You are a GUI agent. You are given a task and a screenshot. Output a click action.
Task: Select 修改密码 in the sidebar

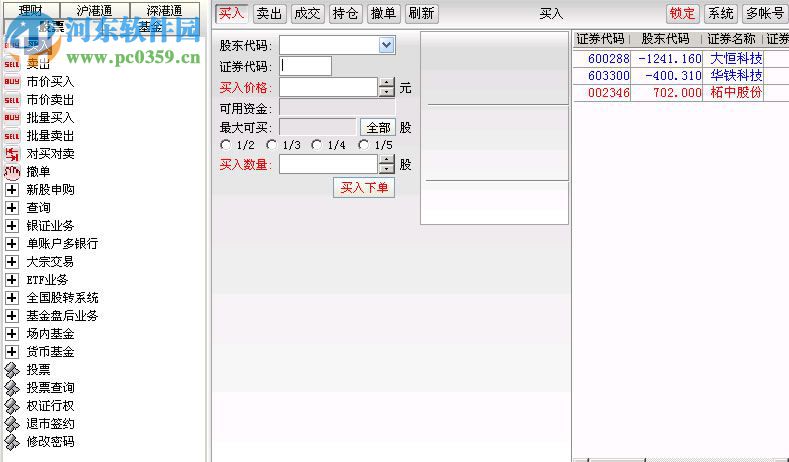50,442
